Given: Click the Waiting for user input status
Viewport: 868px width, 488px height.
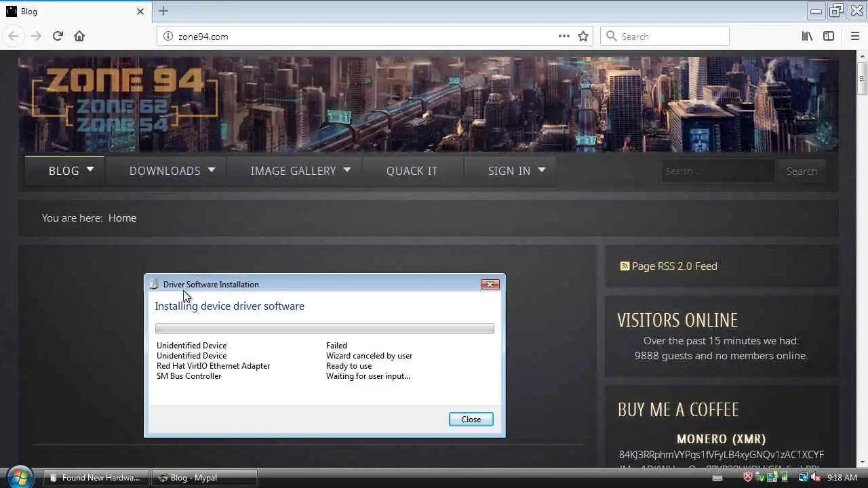Looking at the screenshot, I should point(368,375).
